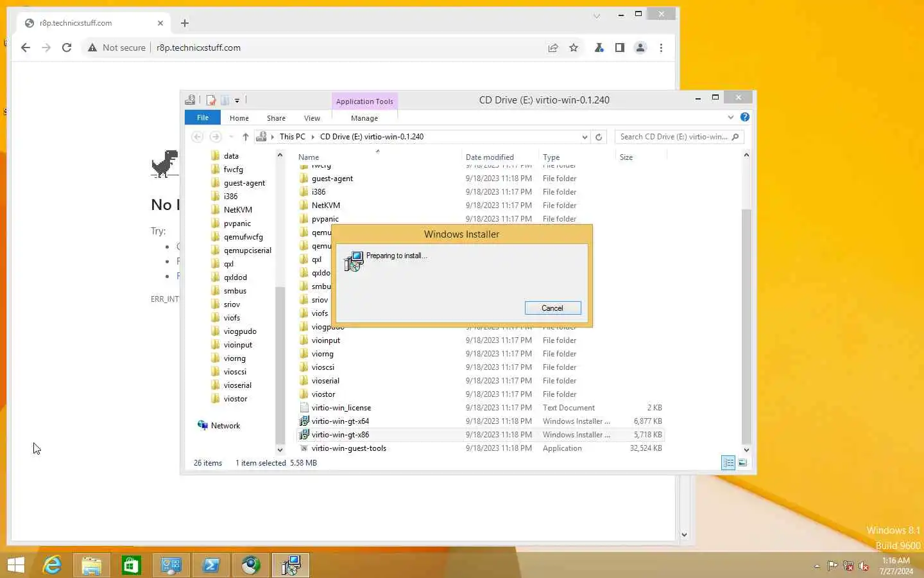Open the File menu in Explorer
Viewport: 924px width, 578px height.
point(203,118)
